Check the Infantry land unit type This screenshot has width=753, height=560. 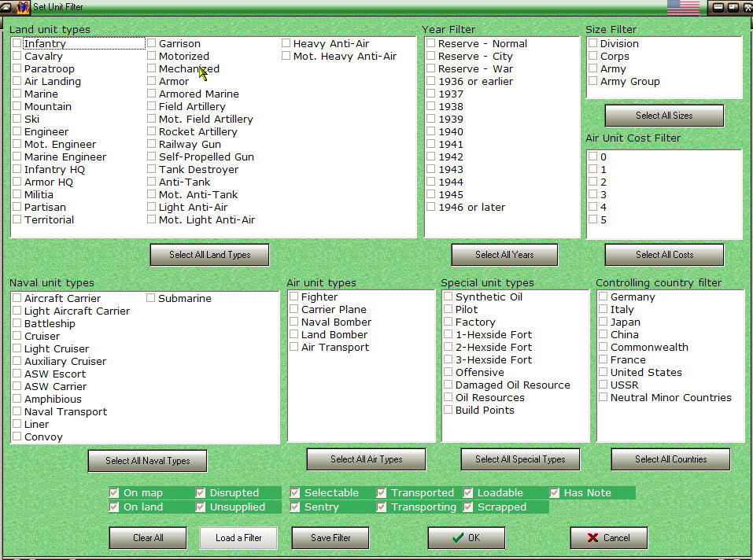click(17, 43)
